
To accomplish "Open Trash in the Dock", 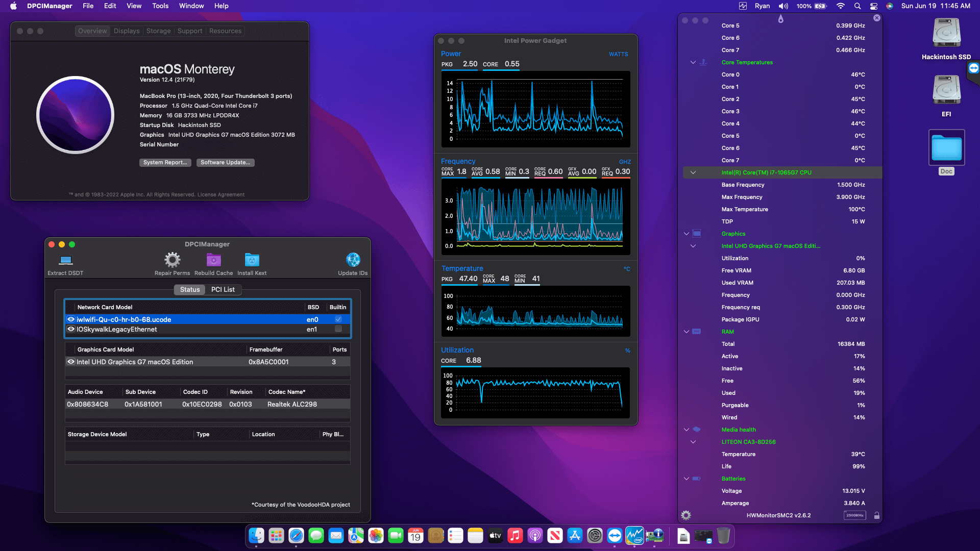I will 723,536.
